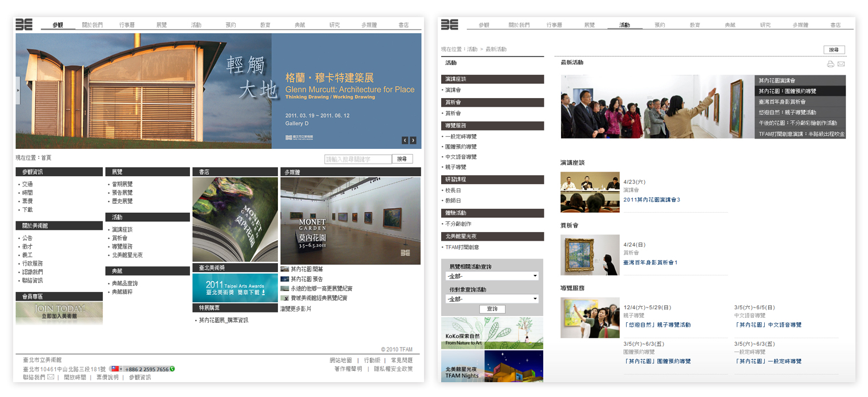The width and height of the screenshot is (868, 397).
Task: Open 隱私權安全政策 footer link
Action: click(393, 369)
